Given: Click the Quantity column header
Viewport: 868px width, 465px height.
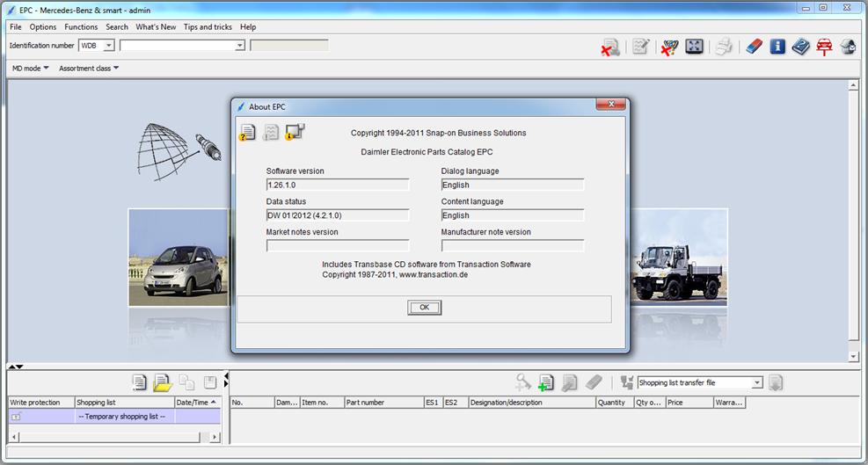Looking at the screenshot, I should click(615, 403).
